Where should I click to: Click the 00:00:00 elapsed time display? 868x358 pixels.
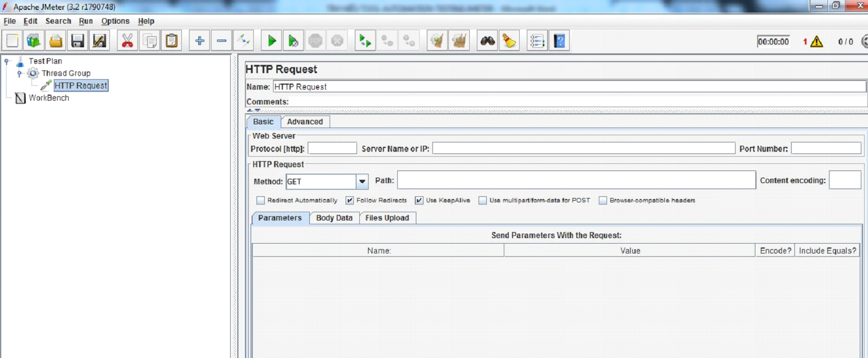tap(773, 42)
